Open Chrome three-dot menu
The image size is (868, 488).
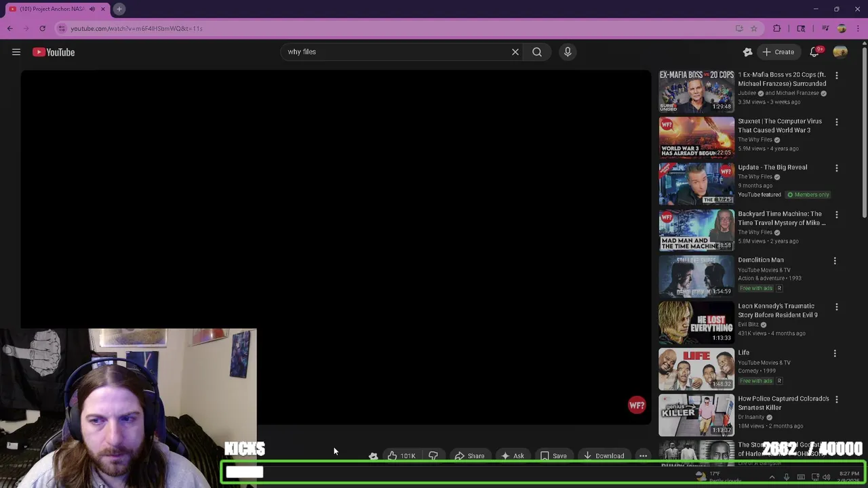pyautogui.click(x=858, y=28)
